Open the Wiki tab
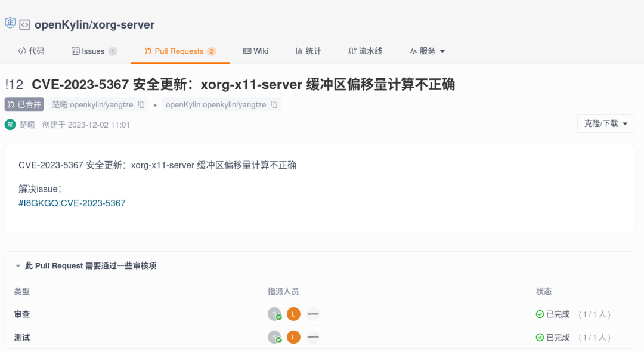Viewport: 644px width, 352px height. [256, 51]
